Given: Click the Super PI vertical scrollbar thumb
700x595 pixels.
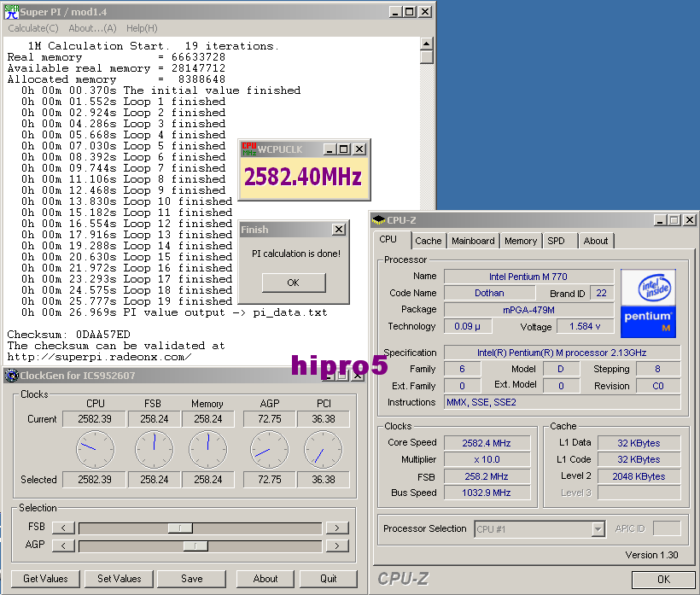Looking at the screenshot, I should click(x=426, y=57).
